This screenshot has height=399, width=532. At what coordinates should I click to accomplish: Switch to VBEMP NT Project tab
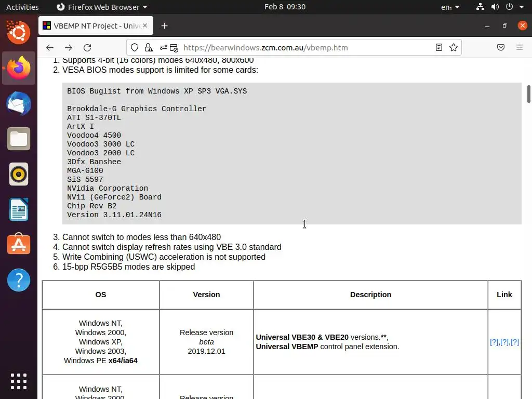tap(96, 25)
